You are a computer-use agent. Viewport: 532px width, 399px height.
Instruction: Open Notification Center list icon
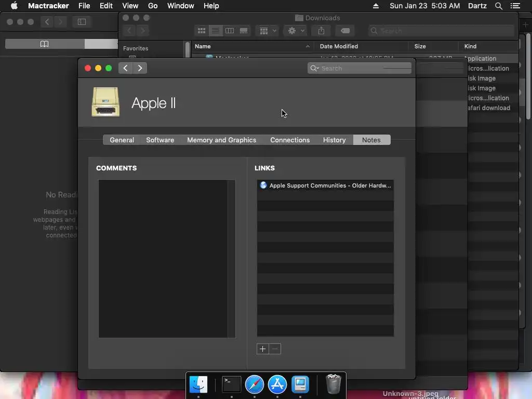(515, 6)
